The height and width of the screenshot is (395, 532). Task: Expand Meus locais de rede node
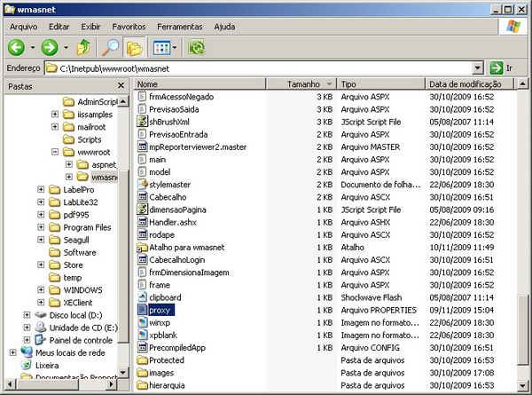tap(12, 352)
